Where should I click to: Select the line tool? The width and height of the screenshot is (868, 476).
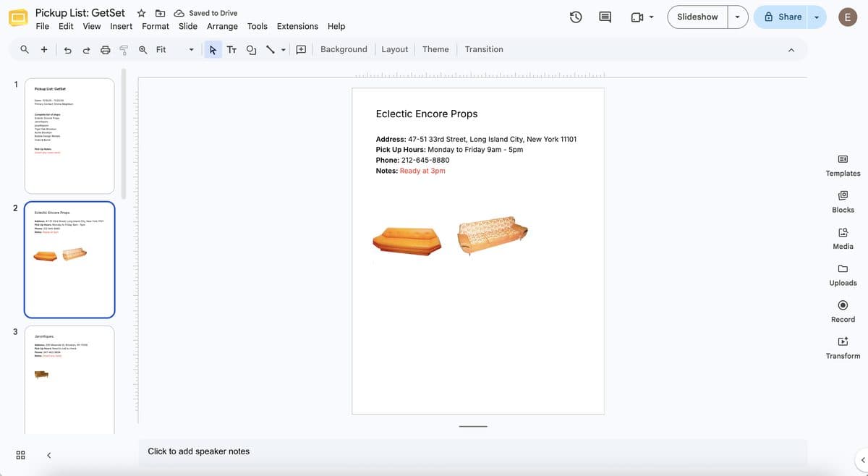click(271, 49)
